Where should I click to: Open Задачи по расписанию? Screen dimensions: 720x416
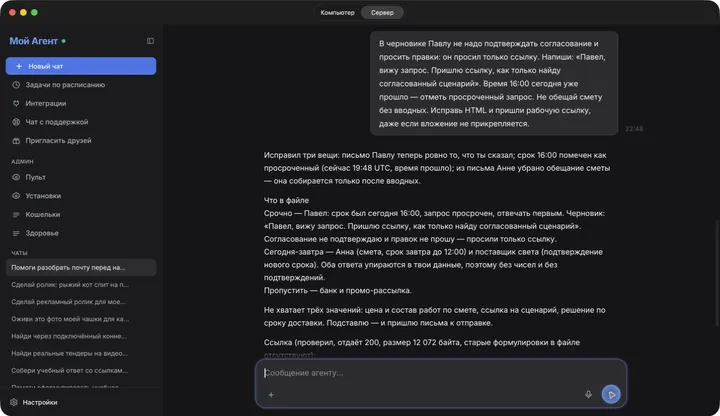click(x=81, y=85)
